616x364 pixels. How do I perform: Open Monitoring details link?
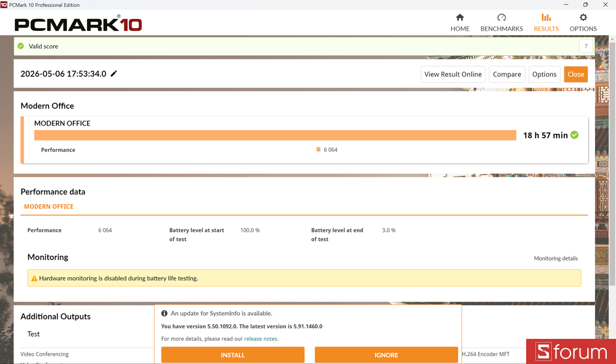point(555,258)
